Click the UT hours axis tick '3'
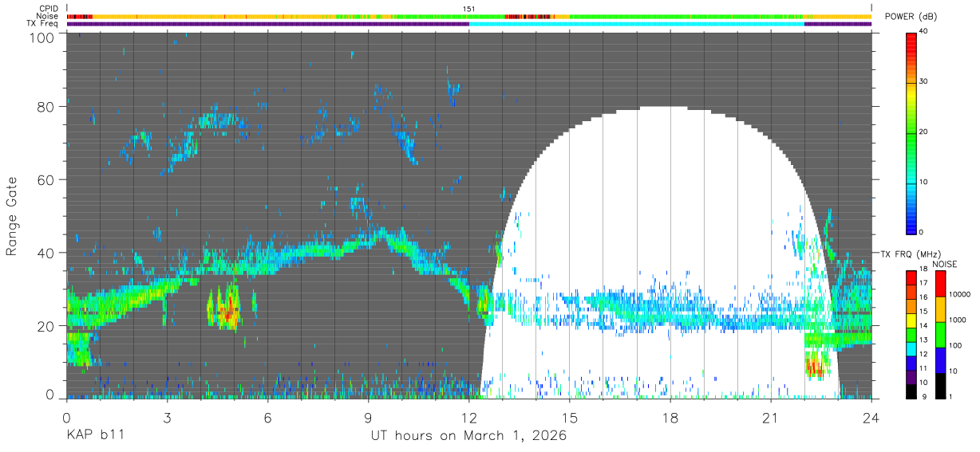Screen dimensions: 980x452 point(167,418)
